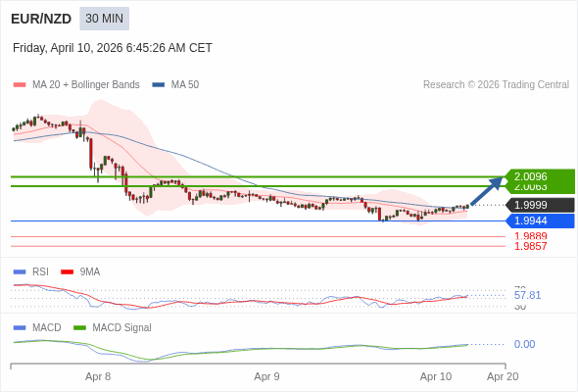Screen dimensions: 578x392
Task: Click the 9MA legend label
Action: (90, 272)
